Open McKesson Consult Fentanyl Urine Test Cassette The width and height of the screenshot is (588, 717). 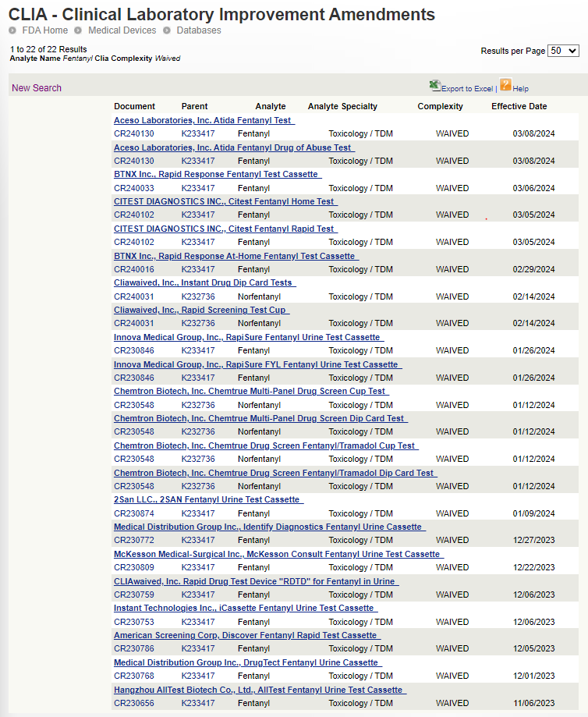click(277, 554)
